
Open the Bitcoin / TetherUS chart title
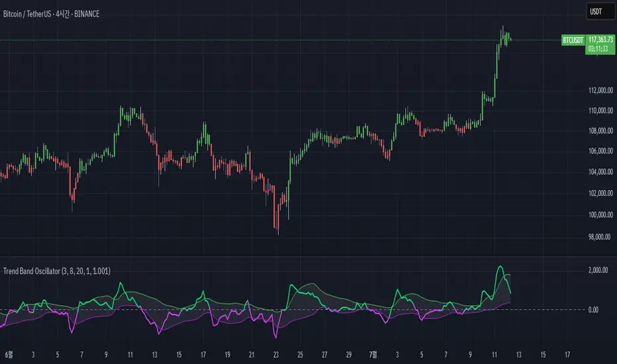[x=52, y=14]
